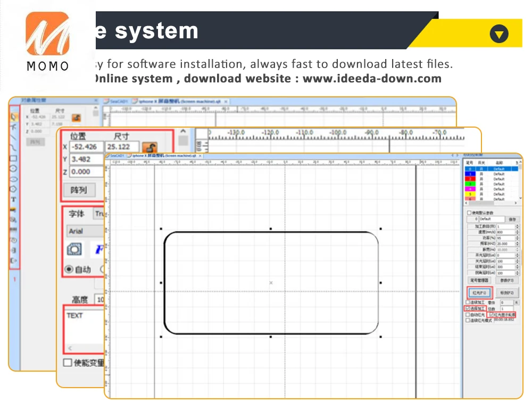
Task: Select the bitmap image import tool
Action: [x=14, y=209]
